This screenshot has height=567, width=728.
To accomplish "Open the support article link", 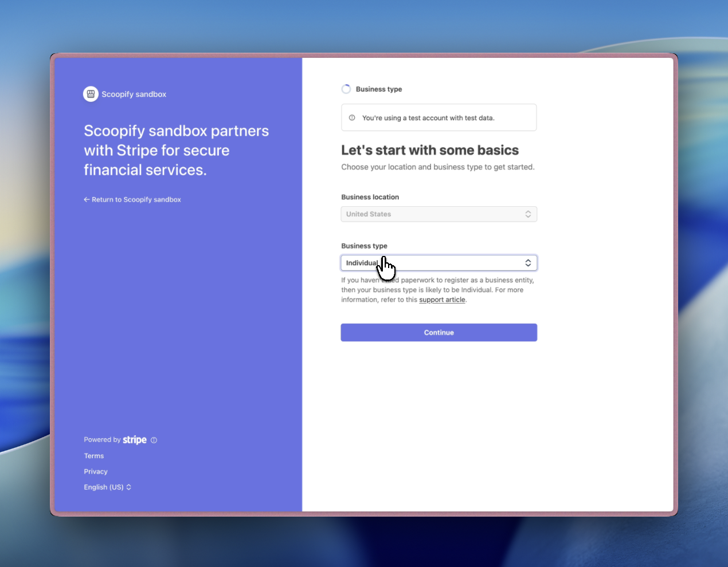I will coord(442,299).
